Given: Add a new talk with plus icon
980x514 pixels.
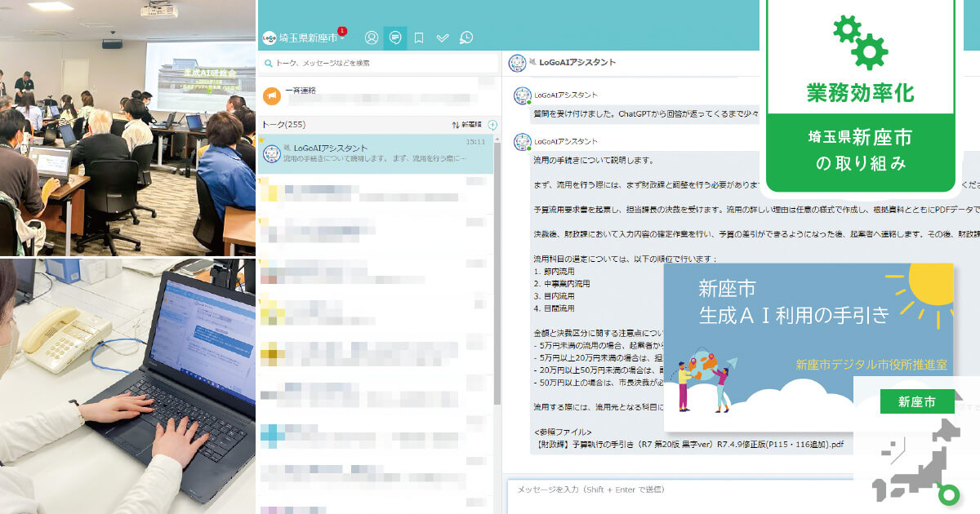Looking at the screenshot, I should [492, 125].
